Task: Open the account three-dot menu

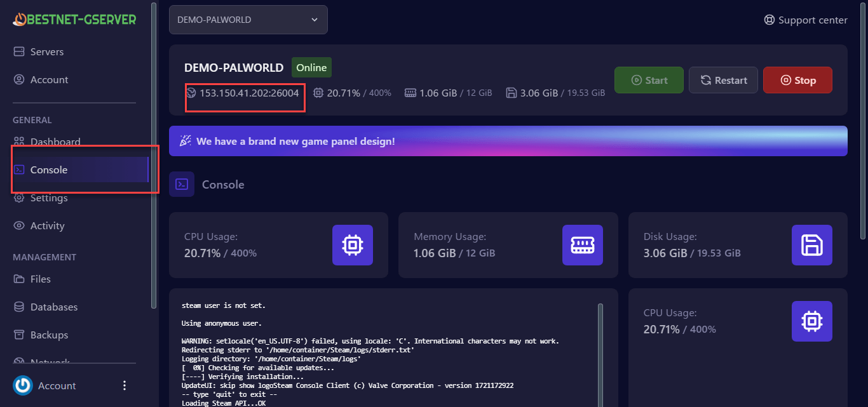Action: point(125,385)
